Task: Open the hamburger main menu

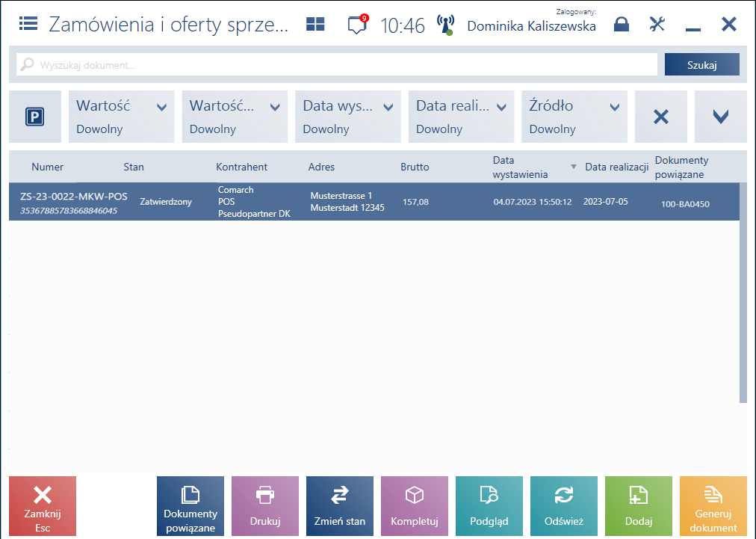Action: [28, 24]
